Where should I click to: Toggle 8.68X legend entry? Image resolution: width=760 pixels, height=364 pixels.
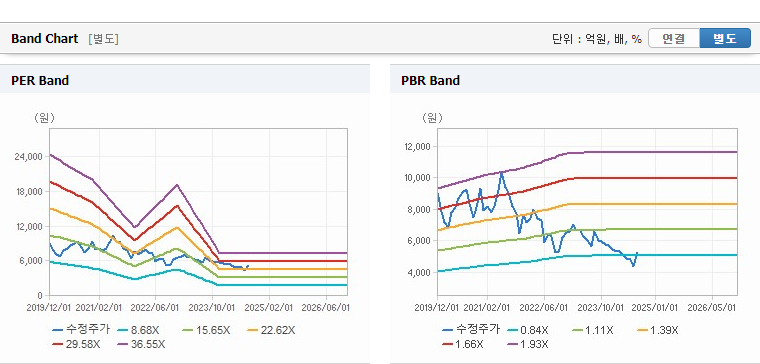(x=139, y=330)
